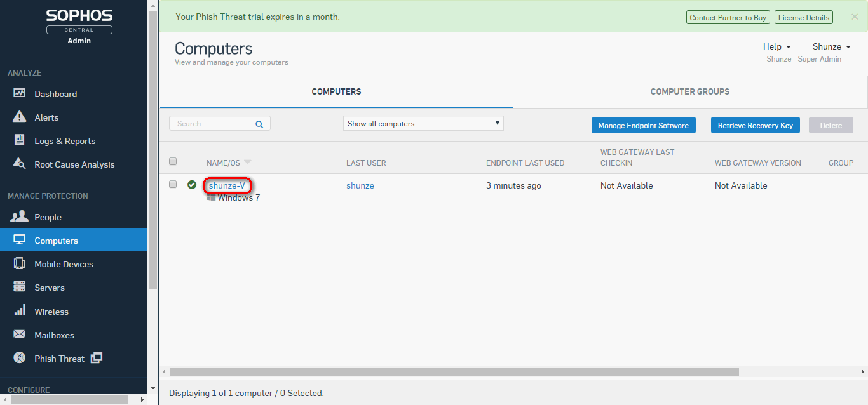This screenshot has width=868, height=405.
Task: Click Manage Endpoint Software button
Action: click(643, 125)
